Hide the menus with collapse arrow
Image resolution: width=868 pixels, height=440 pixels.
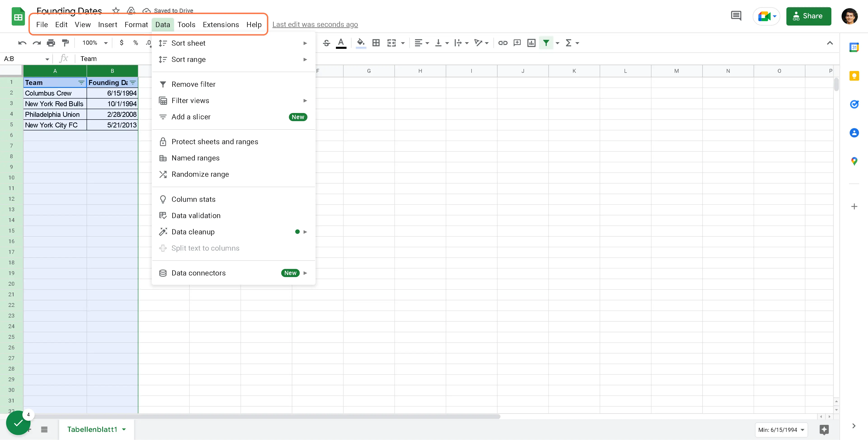830,43
